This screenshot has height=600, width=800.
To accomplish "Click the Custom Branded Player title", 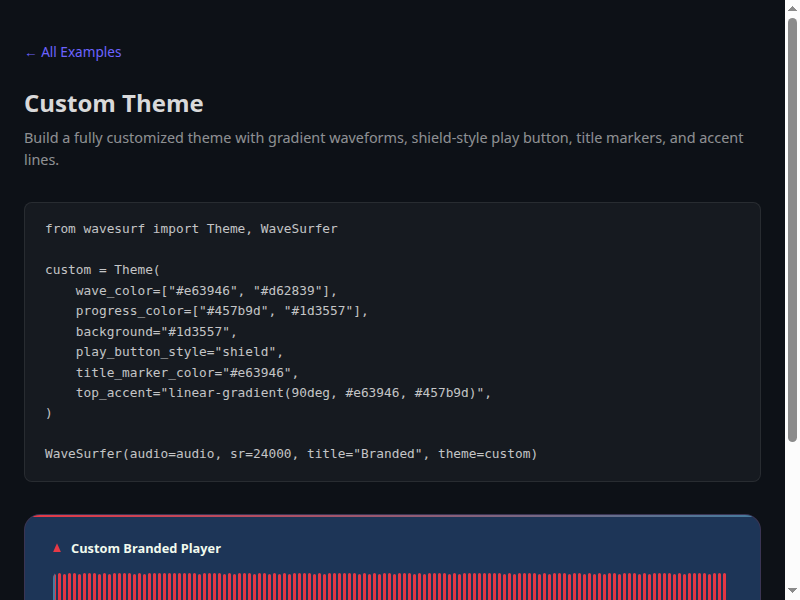I will tap(146, 548).
